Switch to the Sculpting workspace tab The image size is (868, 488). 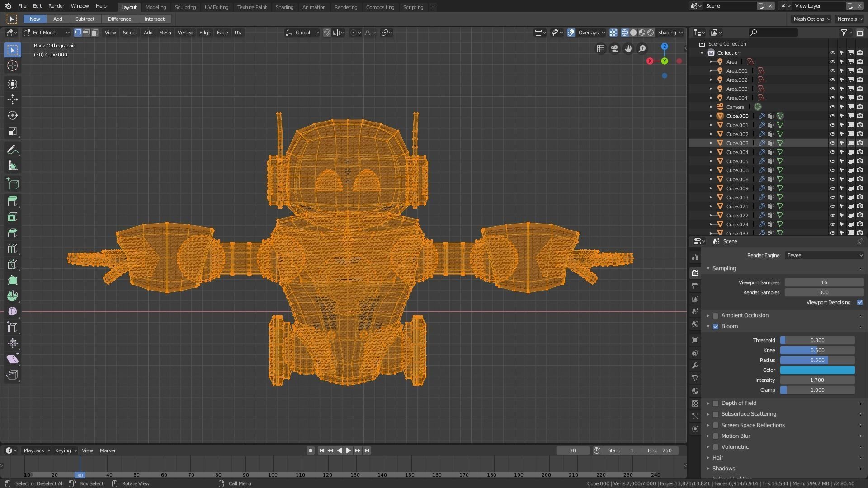[185, 7]
